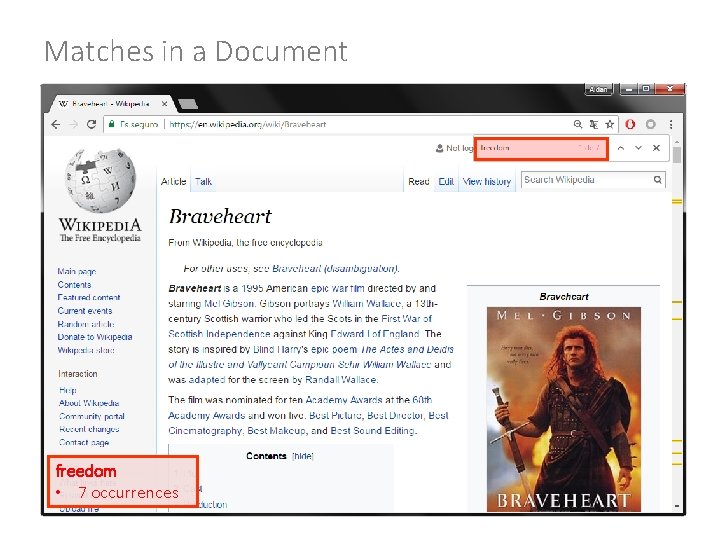Open Recent changes link
The image size is (720, 540).
(89, 429)
